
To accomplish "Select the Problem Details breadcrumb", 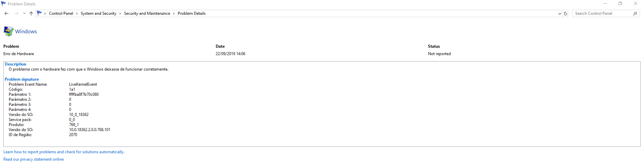I will pos(192,13).
